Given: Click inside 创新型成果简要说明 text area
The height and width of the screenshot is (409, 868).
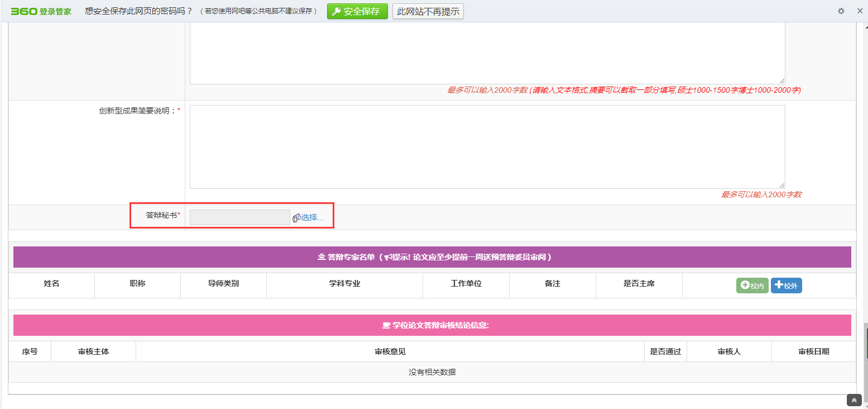Looking at the screenshot, I should click(487, 146).
